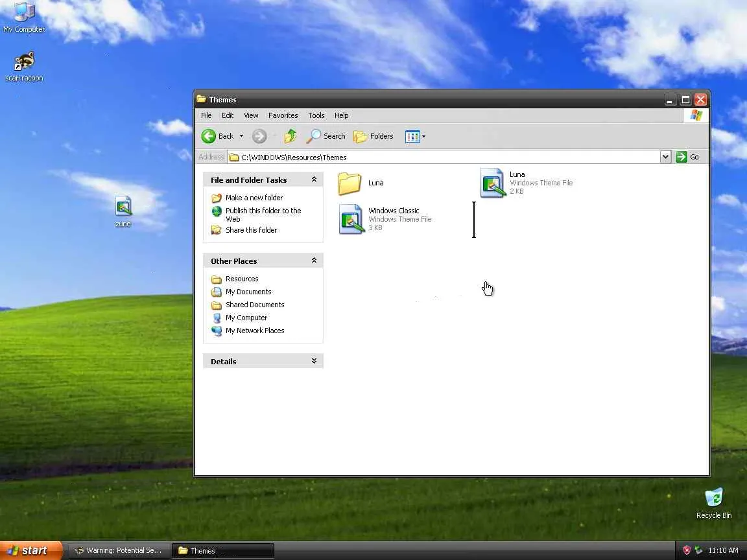Image resolution: width=747 pixels, height=560 pixels.
Task: Click the Publish to Web globe icon
Action: [217, 211]
